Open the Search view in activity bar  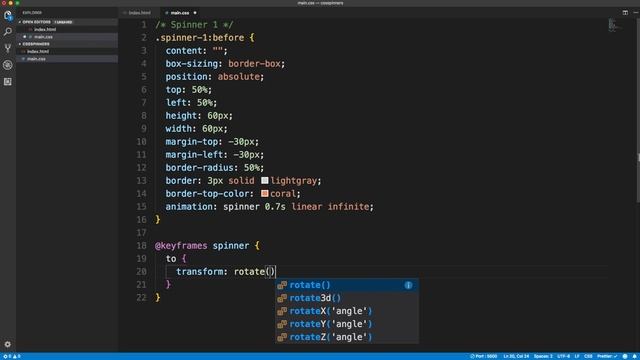(8, 32)
